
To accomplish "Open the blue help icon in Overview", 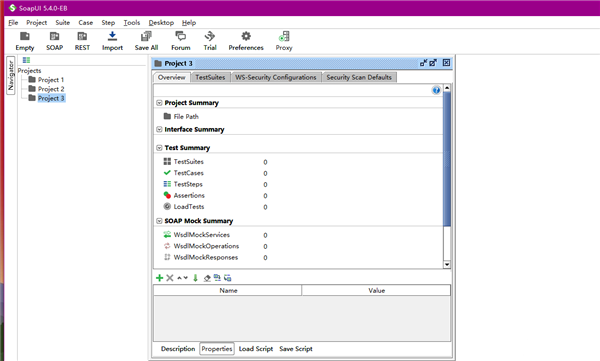I will 436,90.
